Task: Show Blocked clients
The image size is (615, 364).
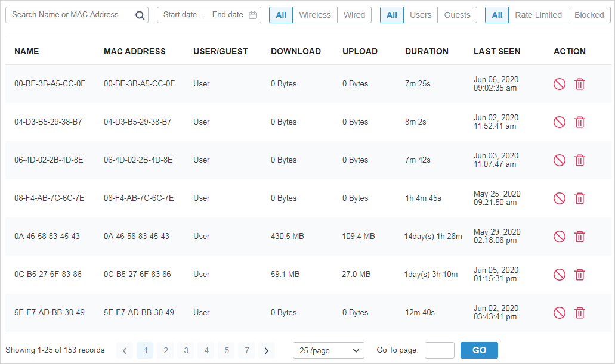Action: click(x=589, y=15)
